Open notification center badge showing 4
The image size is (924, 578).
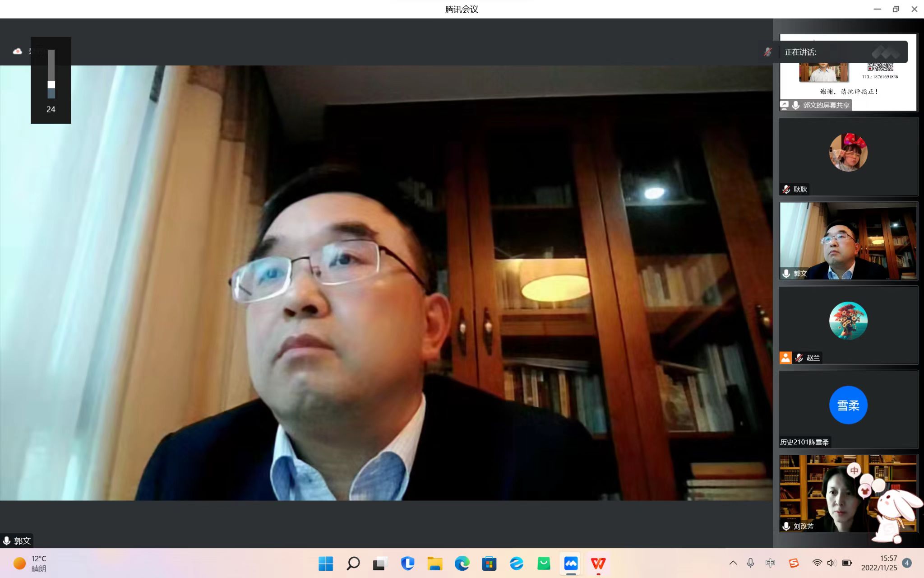pos(907,563)
